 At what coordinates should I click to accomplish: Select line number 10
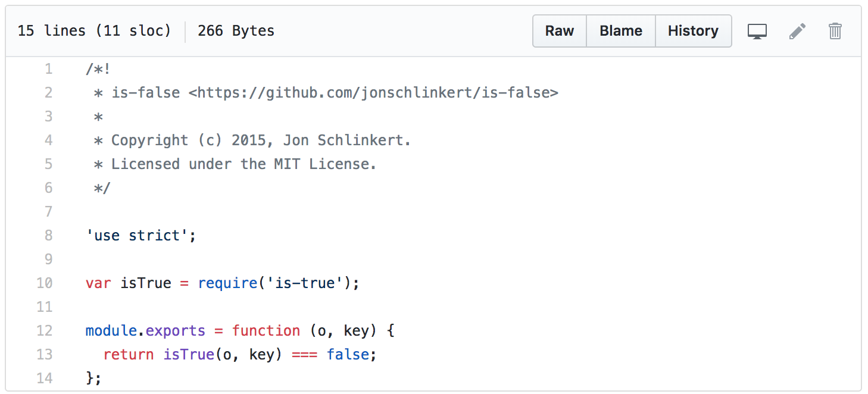pos(45,283)
